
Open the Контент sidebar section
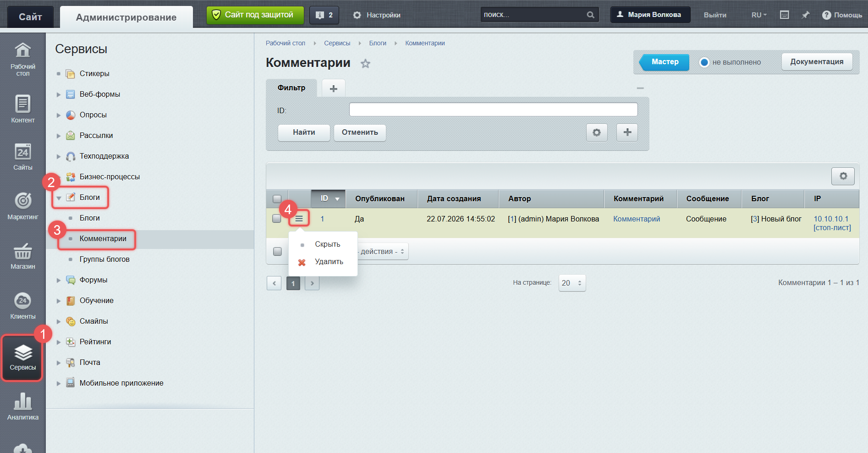click(23, 109)
